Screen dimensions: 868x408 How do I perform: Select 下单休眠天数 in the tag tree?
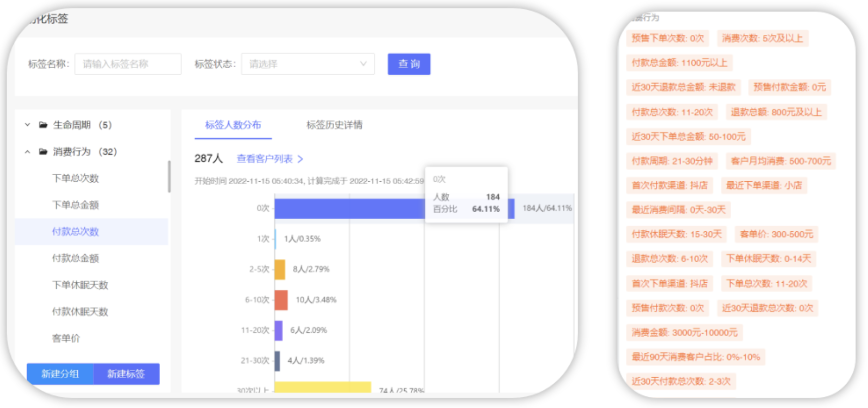point(80,285)
